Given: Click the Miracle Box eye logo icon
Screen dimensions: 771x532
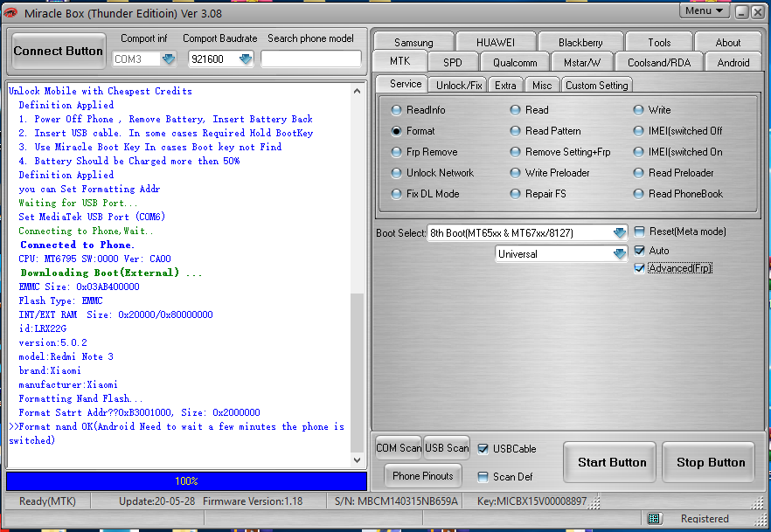Looking at the screenshot, I should pos(10,13).
